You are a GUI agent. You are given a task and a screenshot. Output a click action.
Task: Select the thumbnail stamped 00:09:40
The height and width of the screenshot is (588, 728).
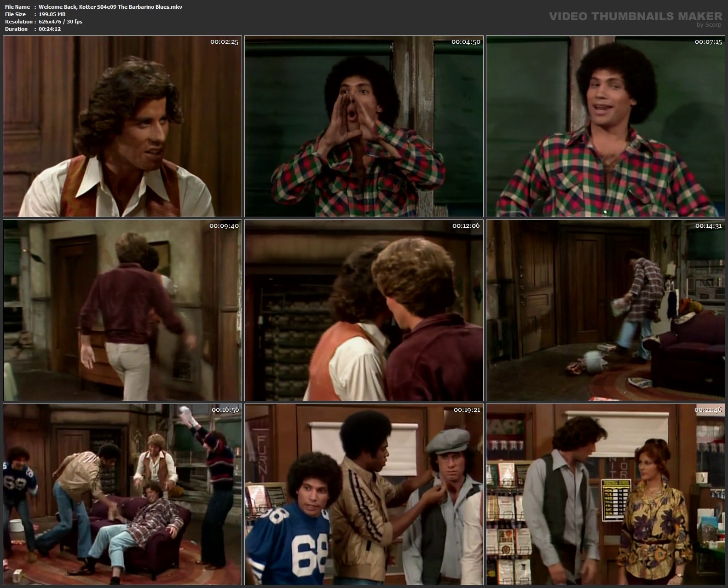(122, 310)
